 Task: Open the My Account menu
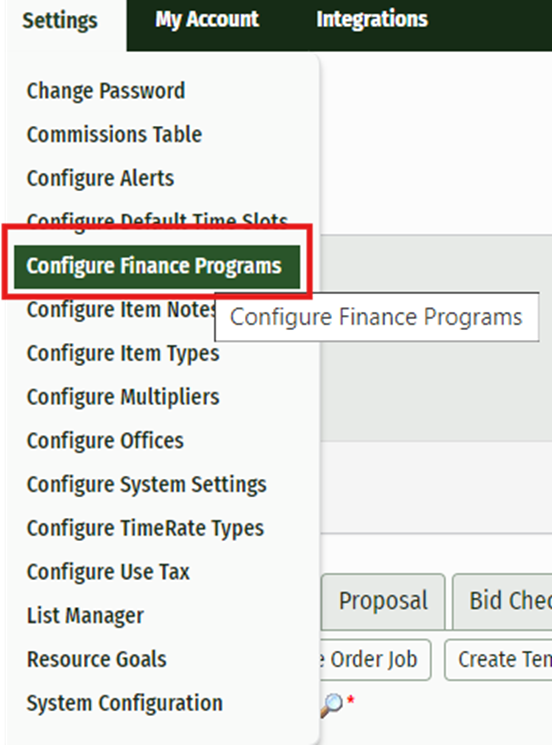pos(207,20)
